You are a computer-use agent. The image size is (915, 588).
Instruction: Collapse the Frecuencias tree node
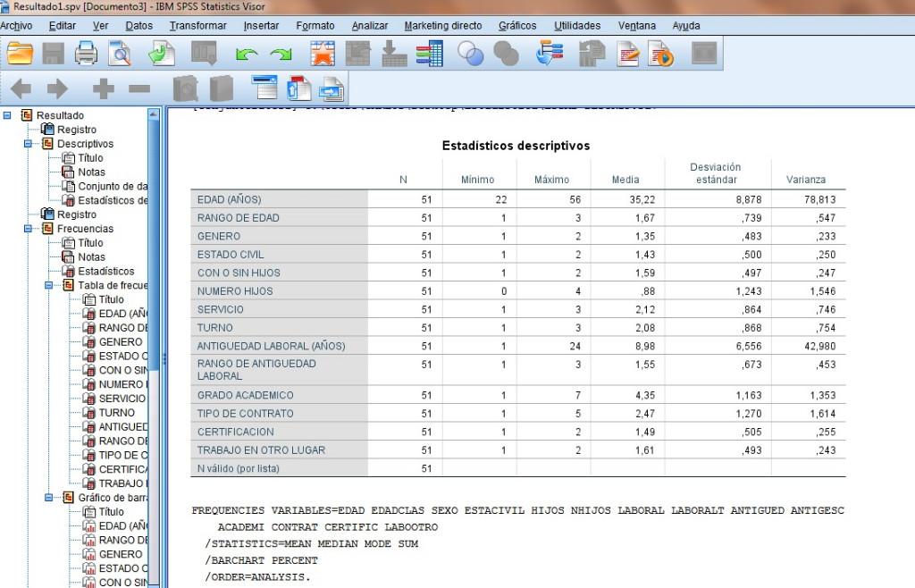[x=28, y=229]
